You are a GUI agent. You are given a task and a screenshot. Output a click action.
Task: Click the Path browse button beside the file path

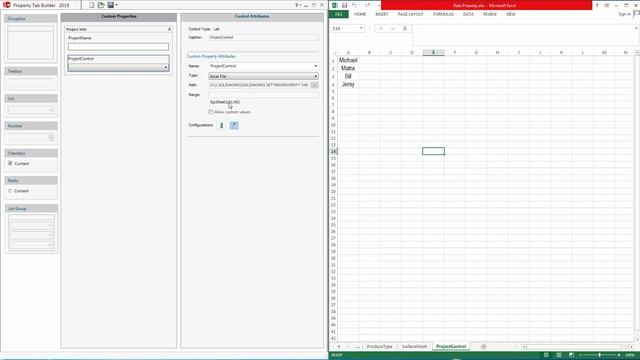tap(314, 85)
